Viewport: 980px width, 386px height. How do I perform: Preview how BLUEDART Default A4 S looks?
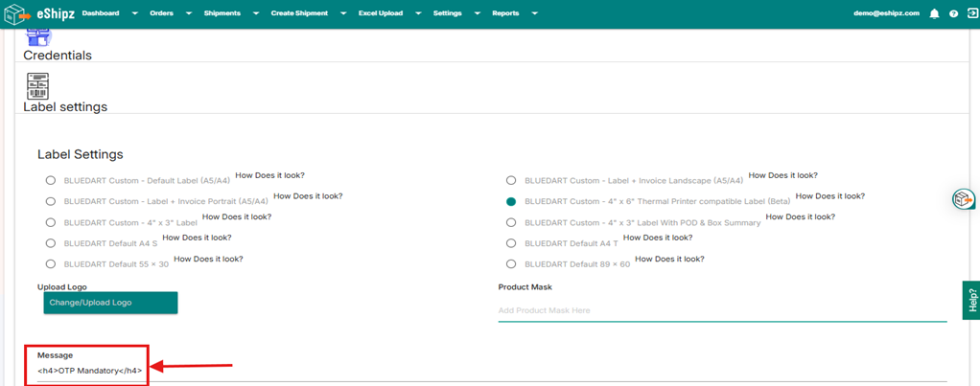tap(197, 238)
